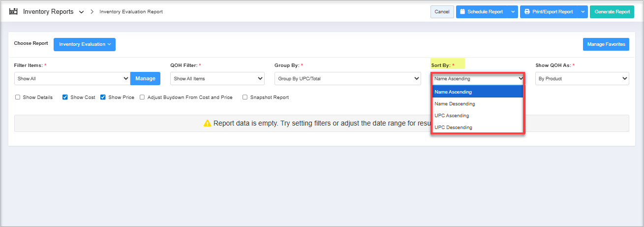Open the Group By UPC/Total dropdown
The width and height of the screenshot is (644, 227).
pyautogui.click(x=347, y=78)
